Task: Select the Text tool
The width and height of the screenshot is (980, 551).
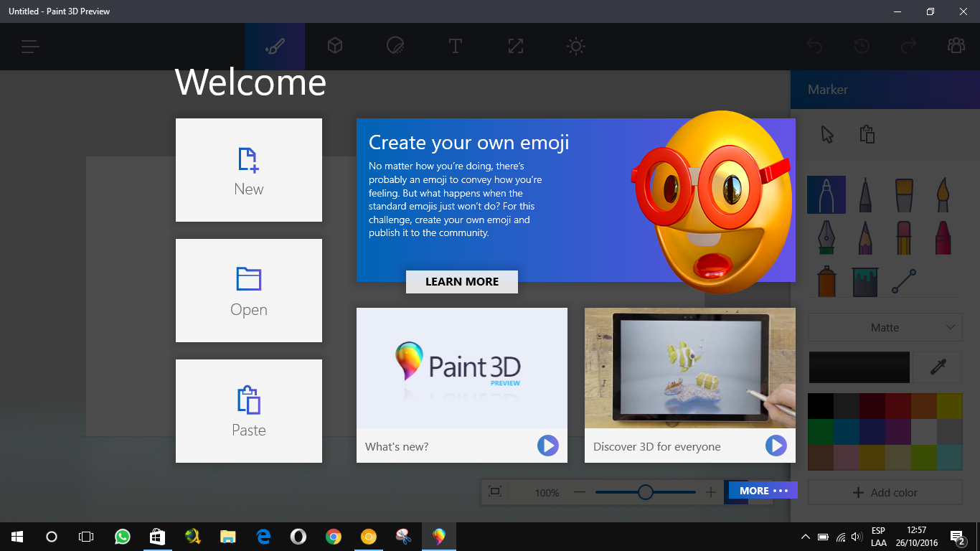Action: pos(455,46)
